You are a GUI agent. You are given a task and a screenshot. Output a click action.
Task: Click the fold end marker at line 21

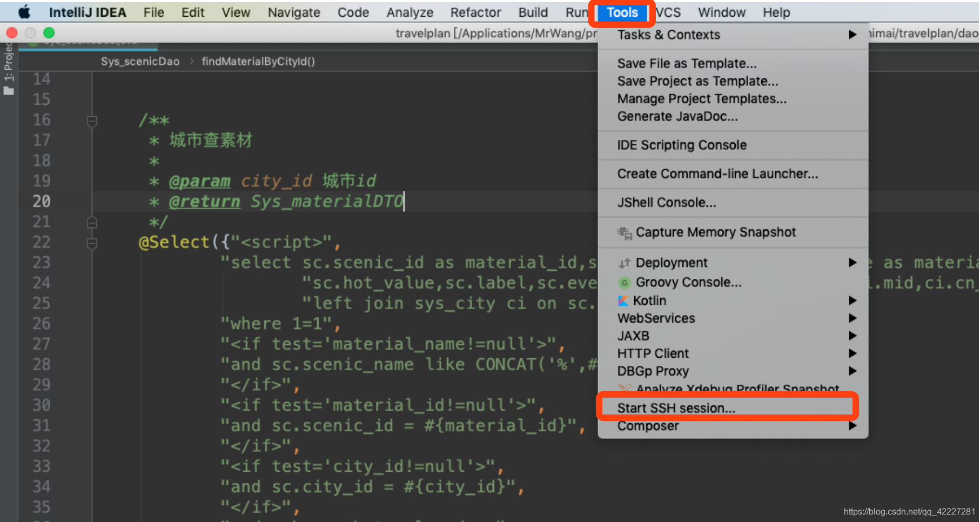tap(92, 222)
